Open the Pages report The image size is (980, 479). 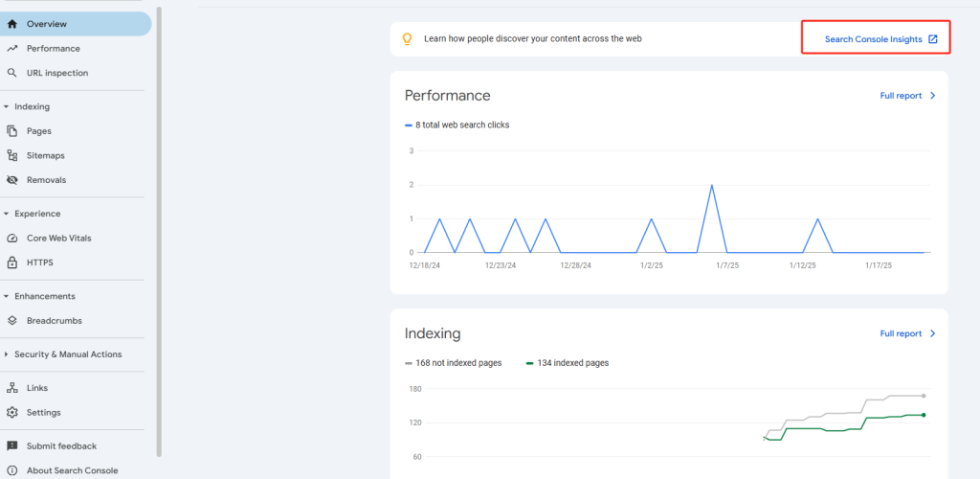[x=39, y=131]
